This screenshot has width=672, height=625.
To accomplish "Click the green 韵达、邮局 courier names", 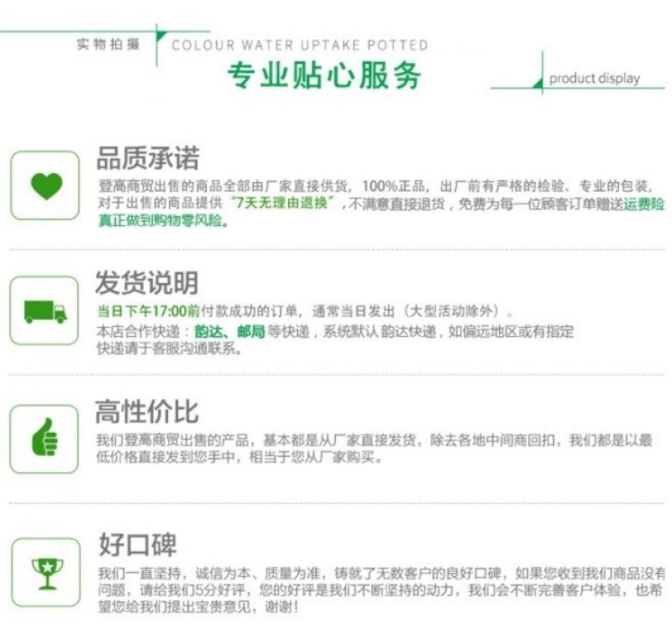I will tap(229, 331).
